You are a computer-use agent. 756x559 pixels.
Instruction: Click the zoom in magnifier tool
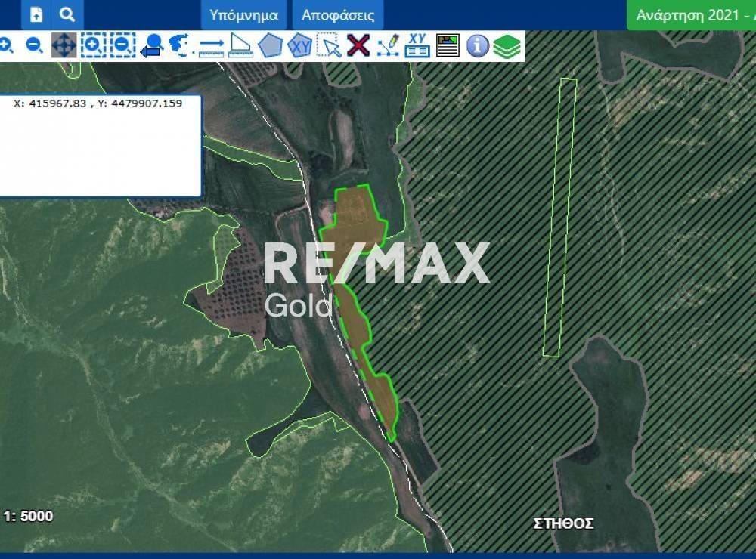(6, 45)
